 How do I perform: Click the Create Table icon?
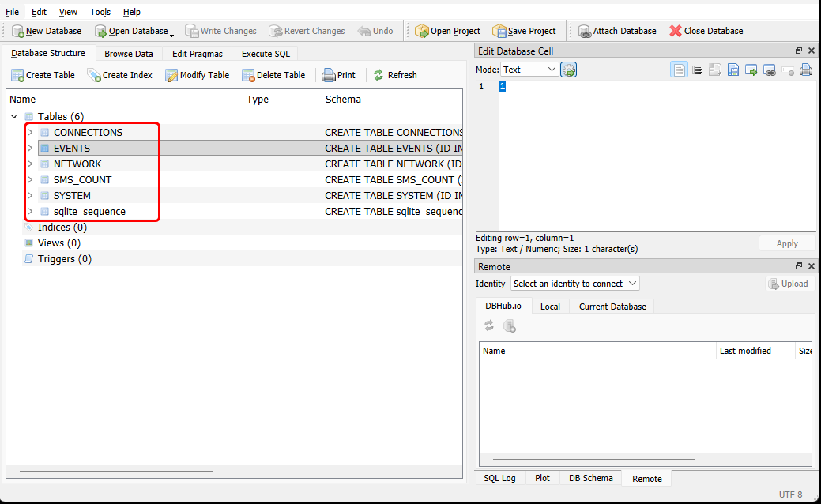click(x=17, y=75)
